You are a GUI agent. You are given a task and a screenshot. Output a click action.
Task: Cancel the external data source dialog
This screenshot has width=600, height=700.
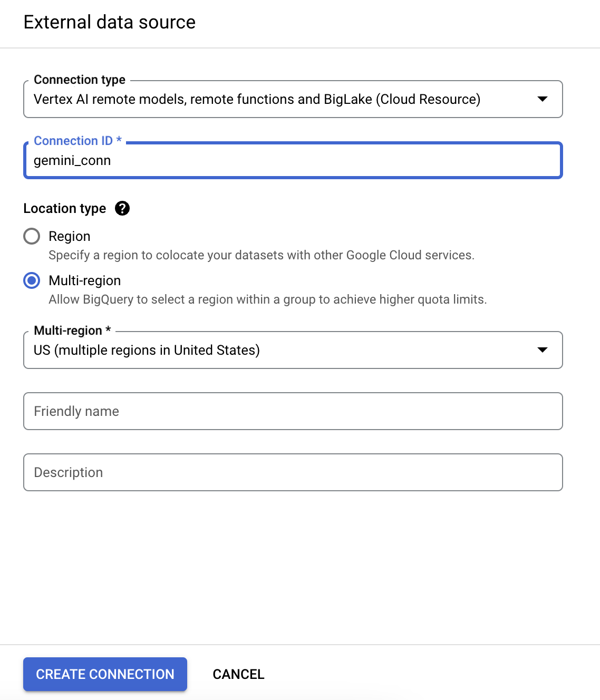[x=238, y=674]
